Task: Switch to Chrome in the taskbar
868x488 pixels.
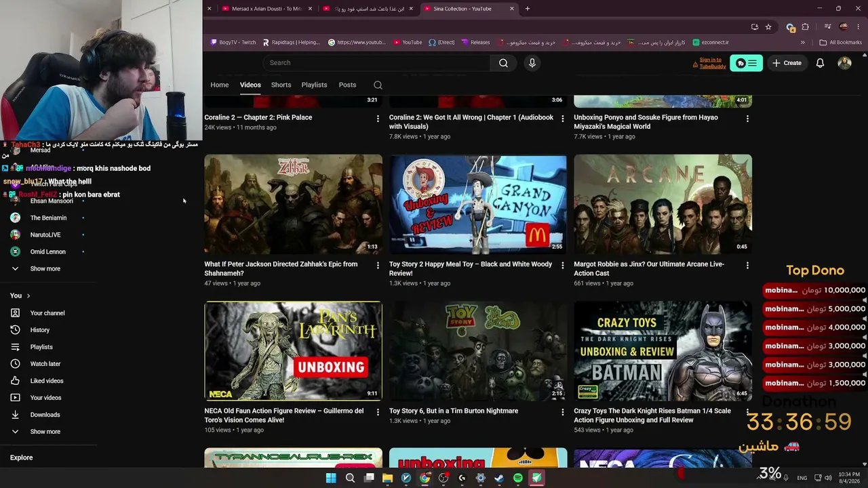Action: [425, 478]
